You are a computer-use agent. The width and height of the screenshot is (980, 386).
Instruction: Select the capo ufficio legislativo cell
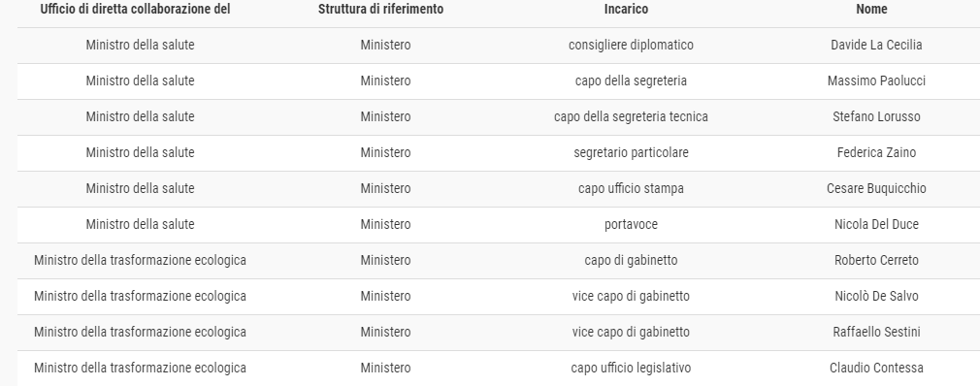coord(631,368)
